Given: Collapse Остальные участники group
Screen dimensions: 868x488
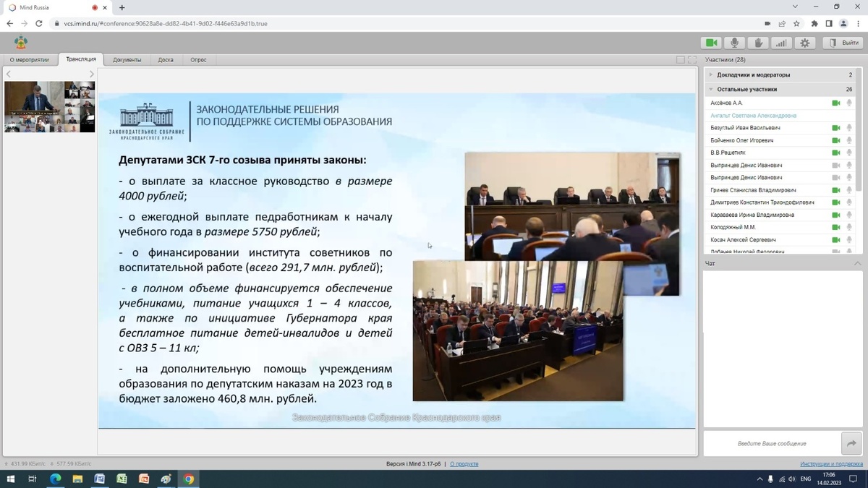Looking at the screenshot, I should point(711,89).
